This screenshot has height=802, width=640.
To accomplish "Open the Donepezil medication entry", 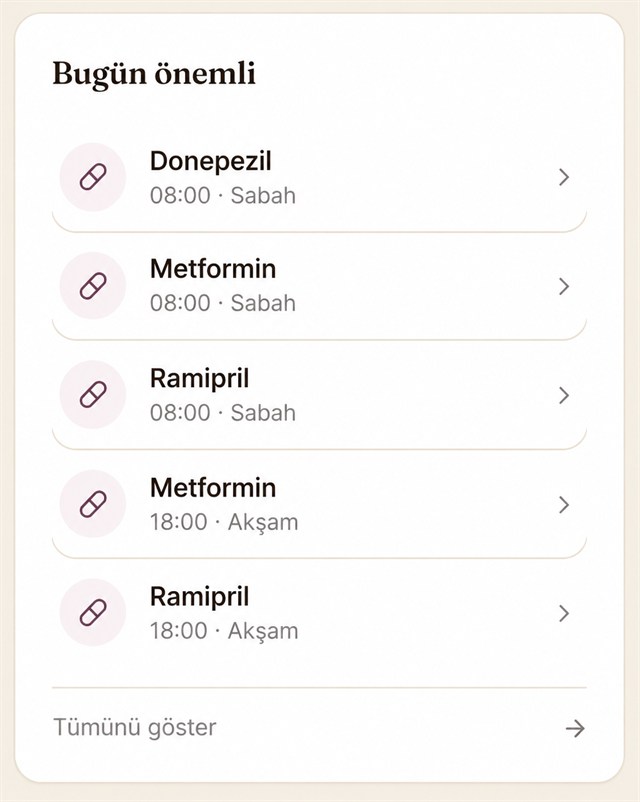I will [319, 179].
